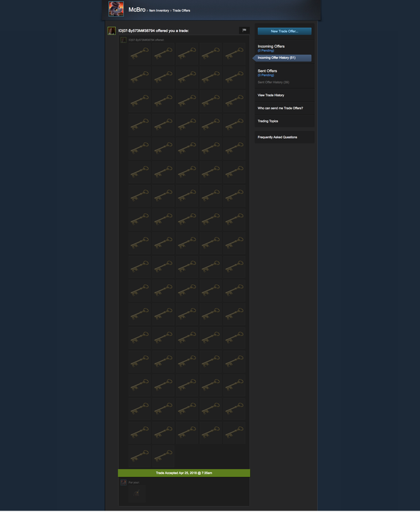Open Sent Offer History (39)
The height and width of the screenshot is (512, 420).
[x=273, y=83]
